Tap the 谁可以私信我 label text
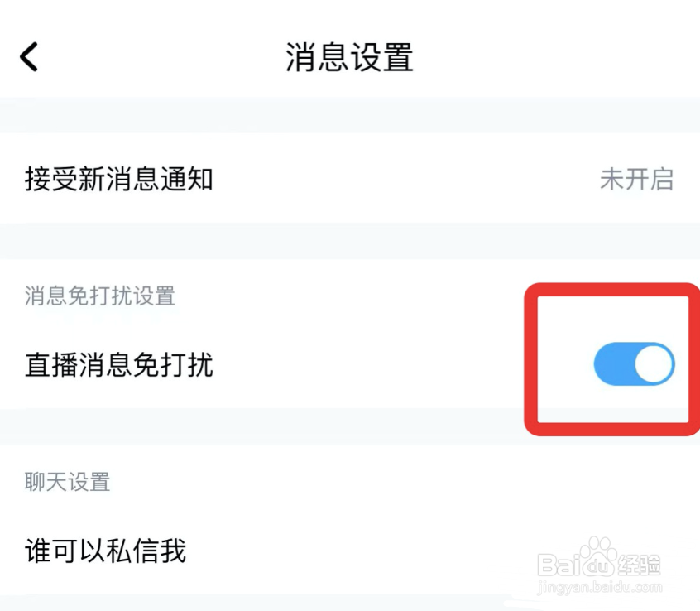Screen dimensions: 700x611 106,551
